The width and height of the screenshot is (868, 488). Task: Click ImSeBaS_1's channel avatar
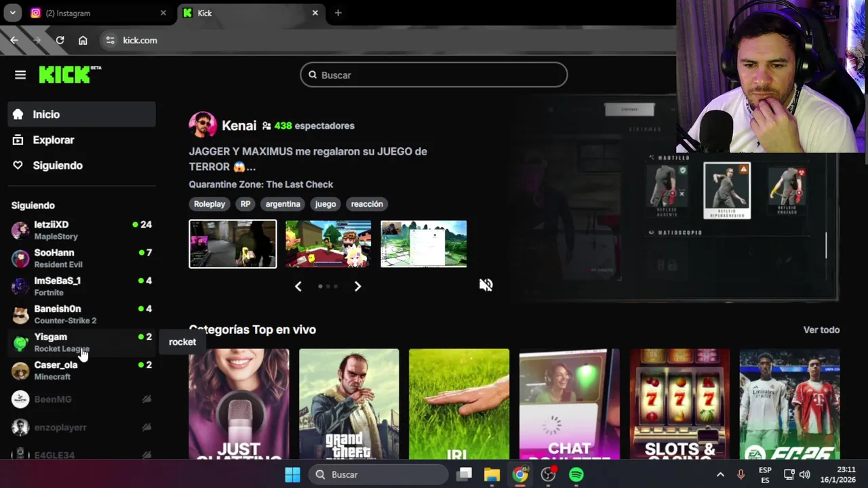[20, 286]
